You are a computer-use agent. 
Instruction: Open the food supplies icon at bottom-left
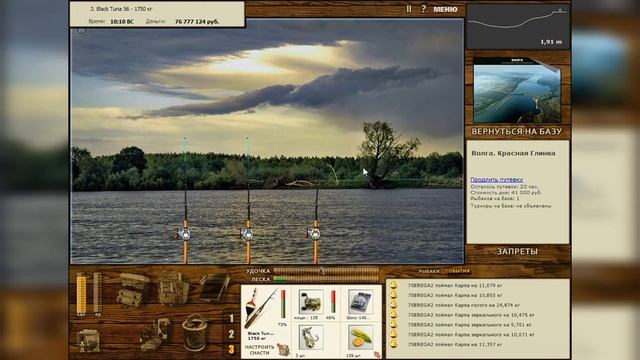tap(88, 340)
